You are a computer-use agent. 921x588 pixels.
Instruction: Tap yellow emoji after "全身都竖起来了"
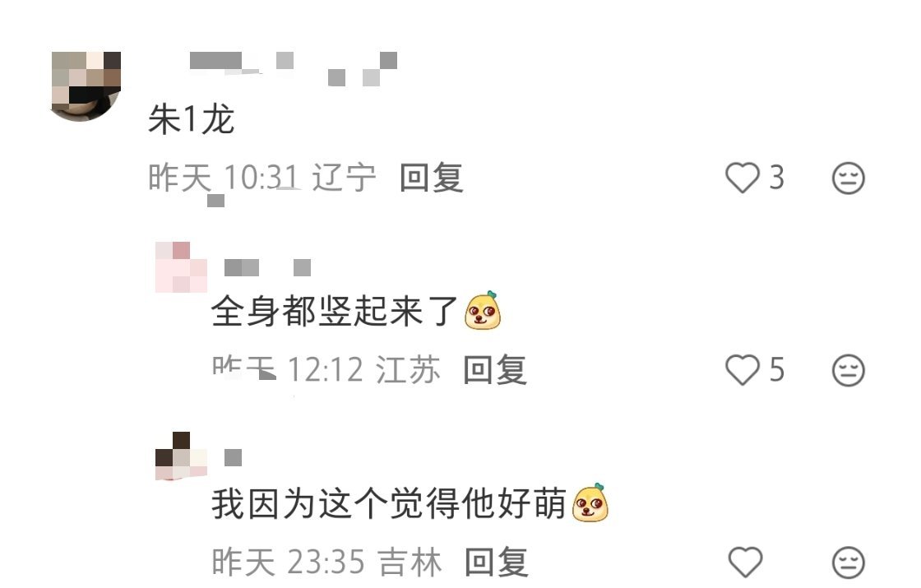482,310
